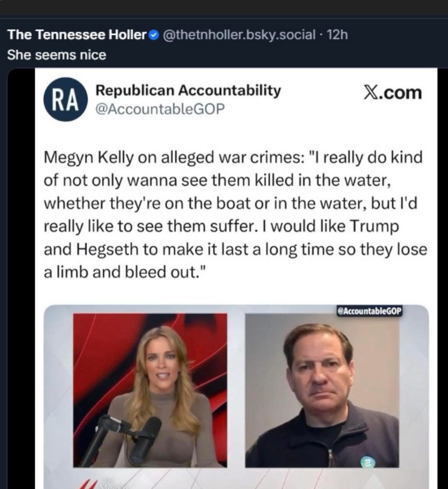Open The Tennessee Holler profile name
This screenshot has width=448, height=489.
pos(77,35)
